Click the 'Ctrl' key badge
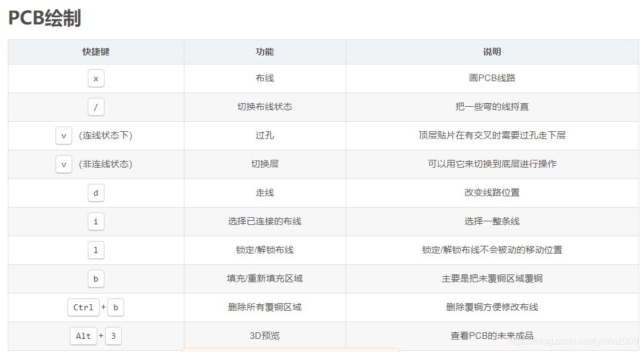The height and width of the screenshot is (352, 644). [84, 307]
